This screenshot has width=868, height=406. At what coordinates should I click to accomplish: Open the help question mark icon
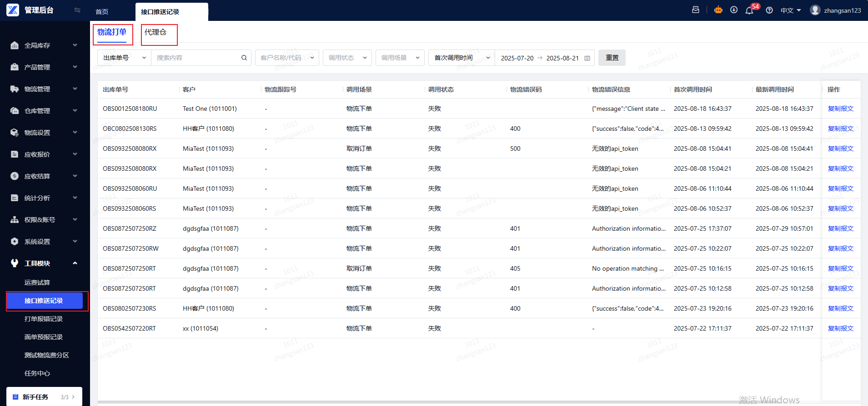click(769, 10)
